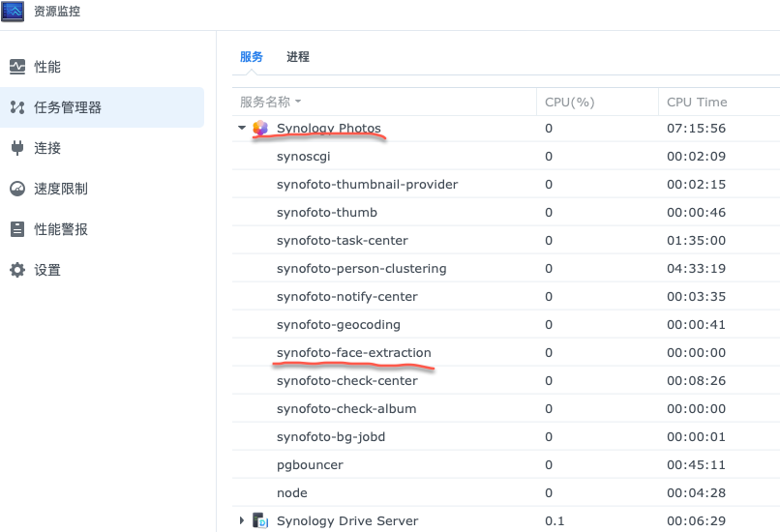Viewport: 780px width, 532px height.
Task: Click the 任务管理器 task manager icon
Action: (17, 107)
